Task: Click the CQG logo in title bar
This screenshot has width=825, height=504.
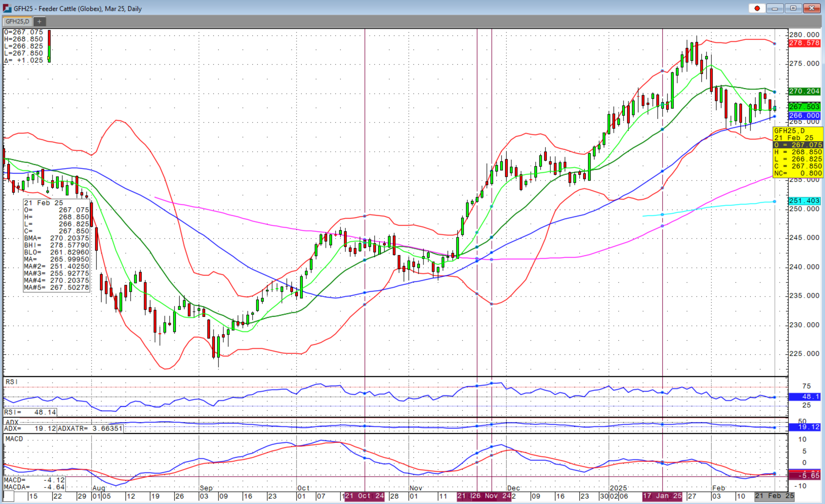Action: tap(7, 8)
